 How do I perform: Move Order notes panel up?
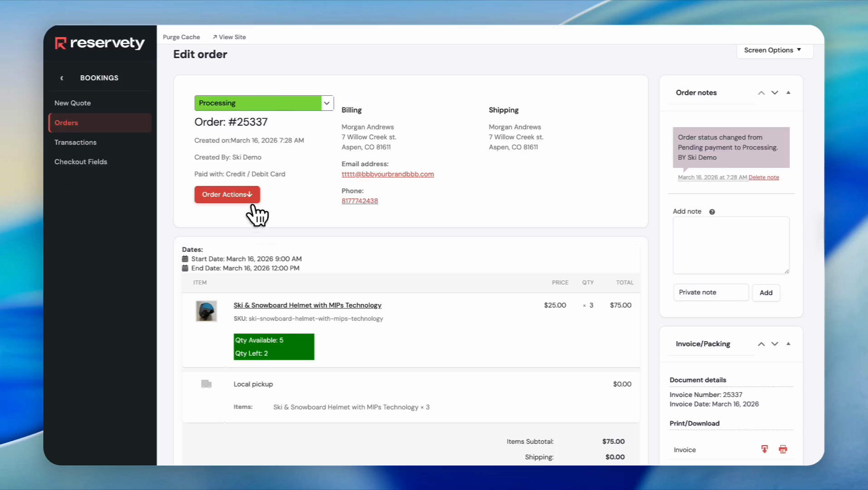761,93
